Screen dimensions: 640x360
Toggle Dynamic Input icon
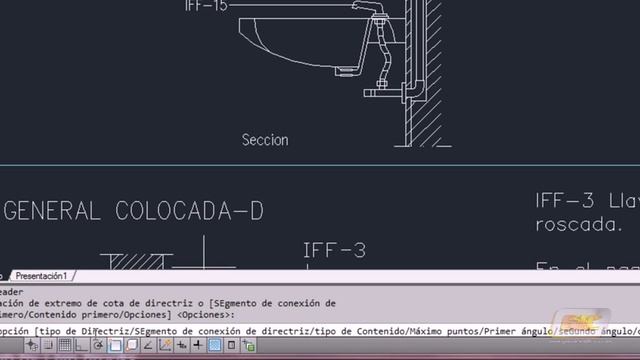coord(182,346)
